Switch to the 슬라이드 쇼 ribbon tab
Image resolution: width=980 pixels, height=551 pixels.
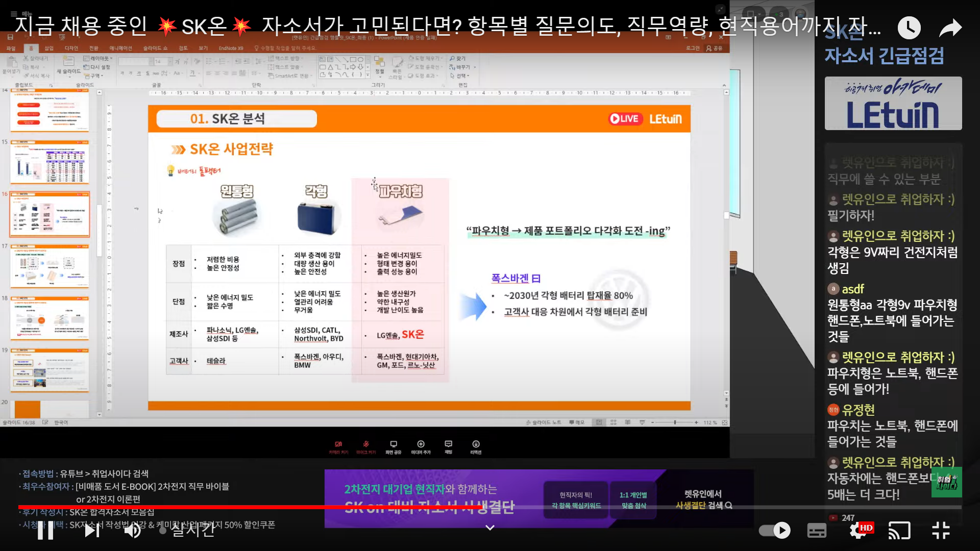click(x=155, y=48)
